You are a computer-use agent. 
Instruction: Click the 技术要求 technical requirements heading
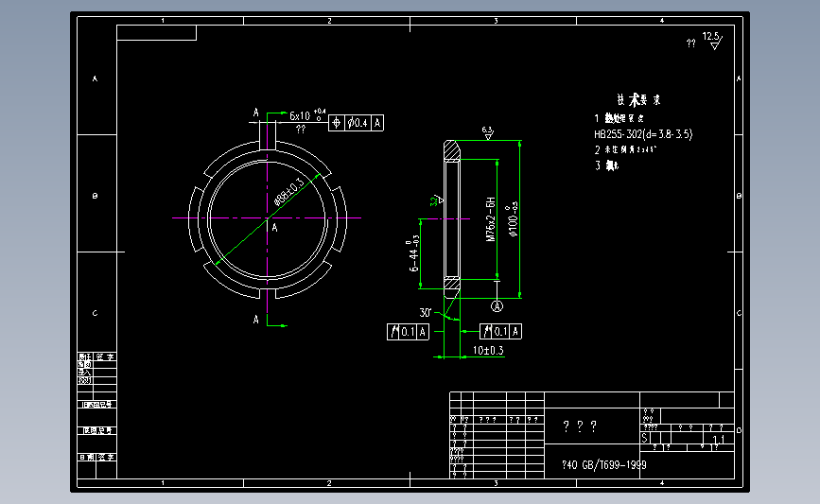(638, 100)
